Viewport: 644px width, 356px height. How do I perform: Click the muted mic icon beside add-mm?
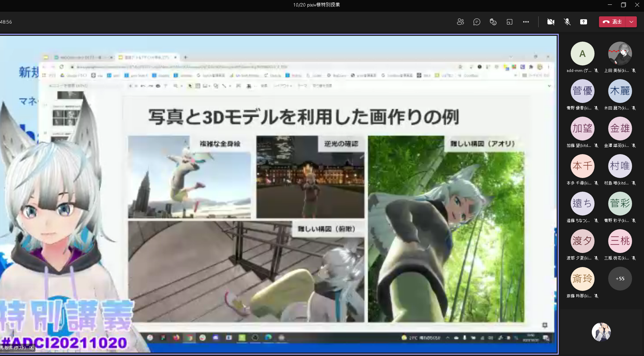(596, 71)
